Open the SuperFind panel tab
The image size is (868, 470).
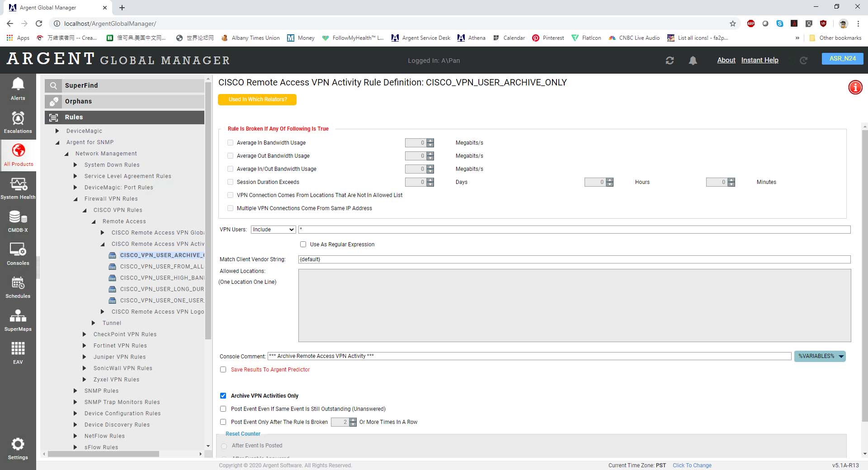pos(124,85)
